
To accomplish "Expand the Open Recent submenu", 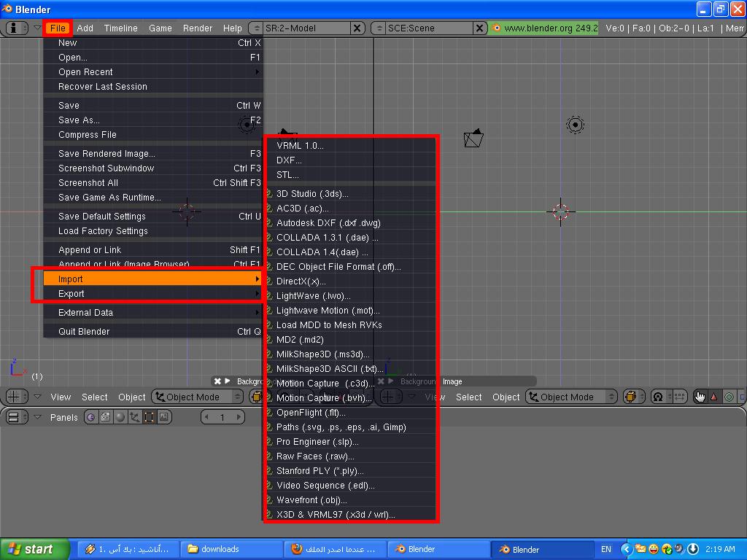I will [x=153, y=72].
